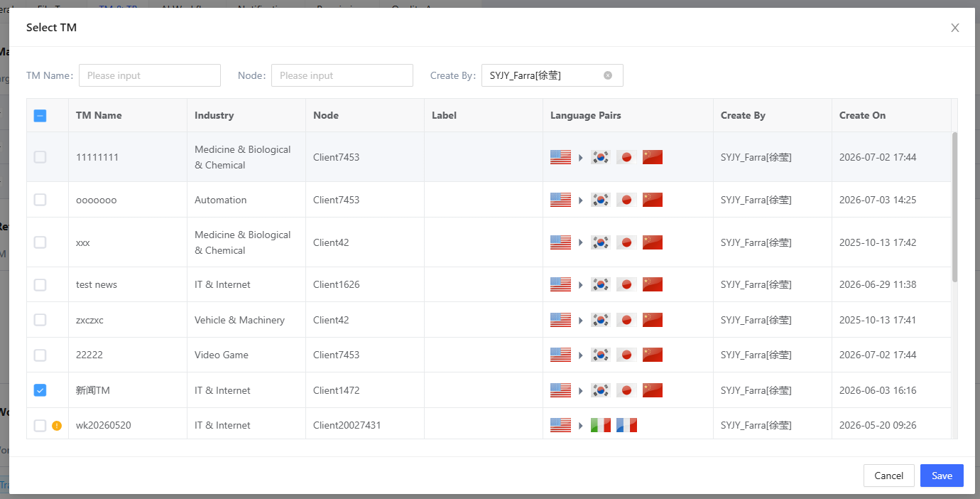
Task: Click the Chinese flag in test news row
Action: (653, 284)
